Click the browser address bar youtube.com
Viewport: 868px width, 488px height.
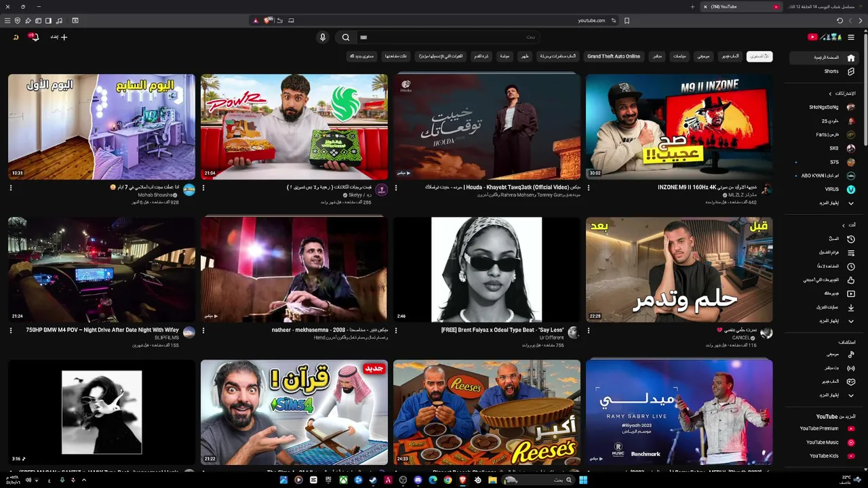[x=591, y=20]
